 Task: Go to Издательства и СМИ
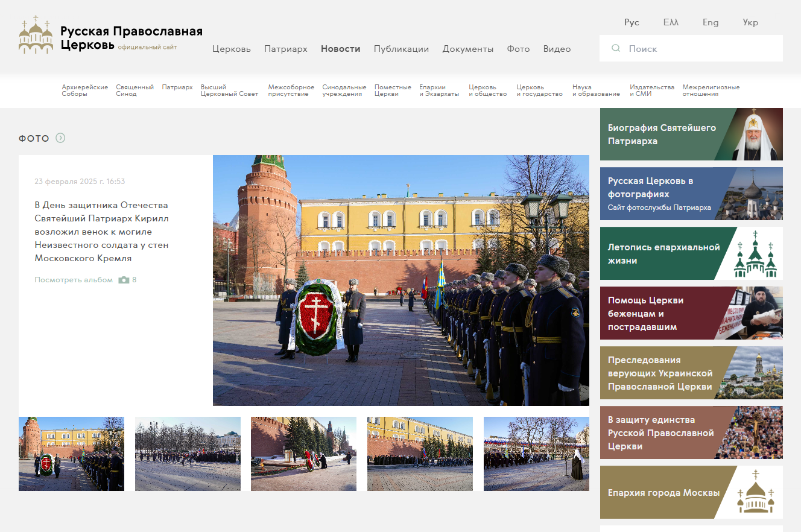[x=652, y=90]
